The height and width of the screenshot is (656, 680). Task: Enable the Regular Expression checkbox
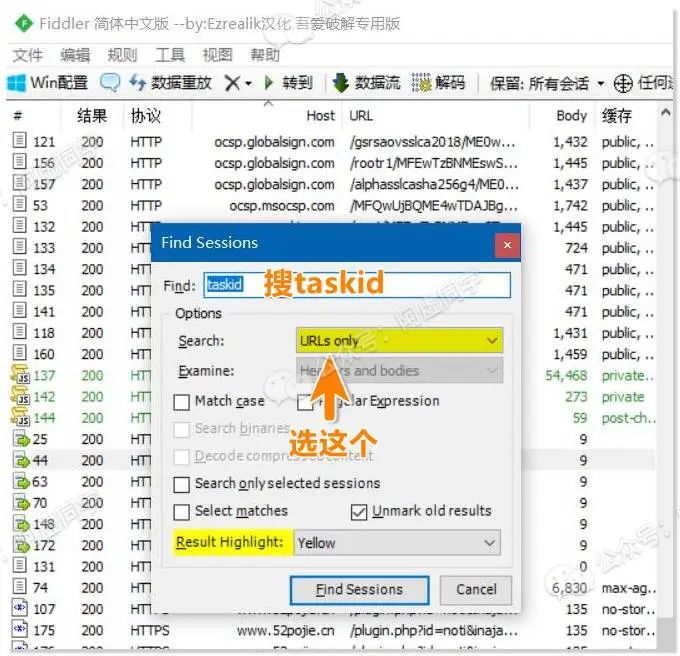pos(305,402)
